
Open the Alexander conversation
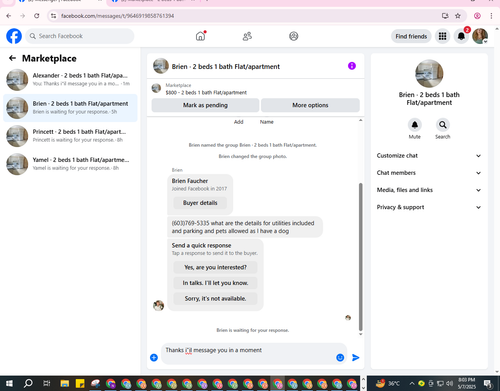click(70, 80)
